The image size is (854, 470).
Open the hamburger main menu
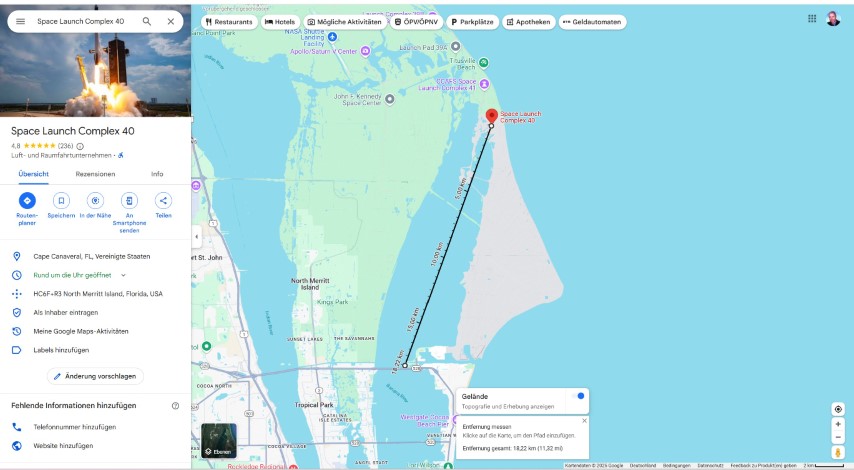click(20, 21)
